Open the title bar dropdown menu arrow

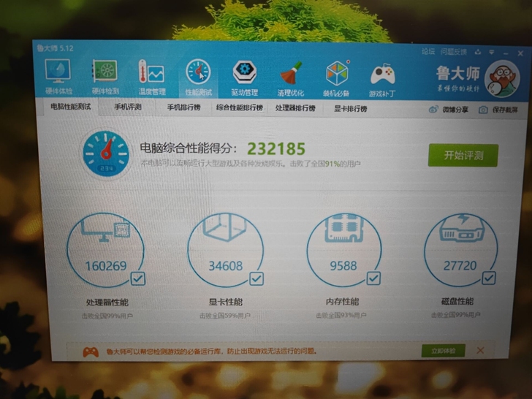coord(492,53)
